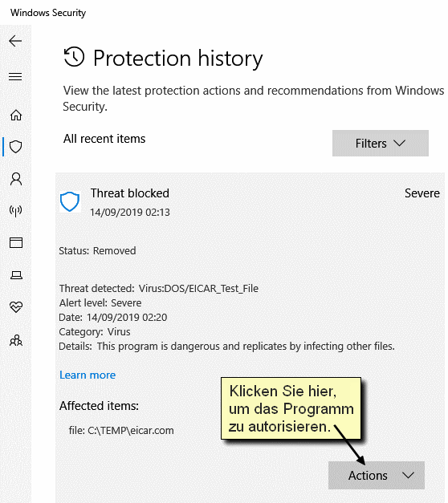Go to the Home section

pyautogui.click(x=16, y=115)
